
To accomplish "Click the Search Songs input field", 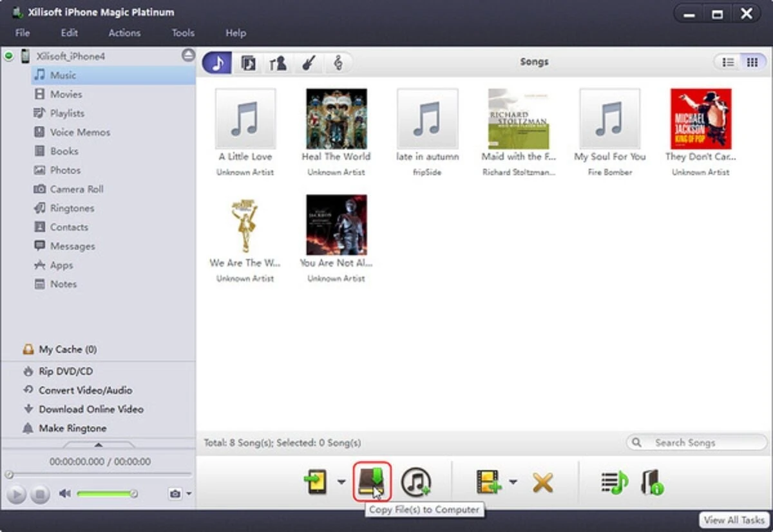I will pos(702,442).
